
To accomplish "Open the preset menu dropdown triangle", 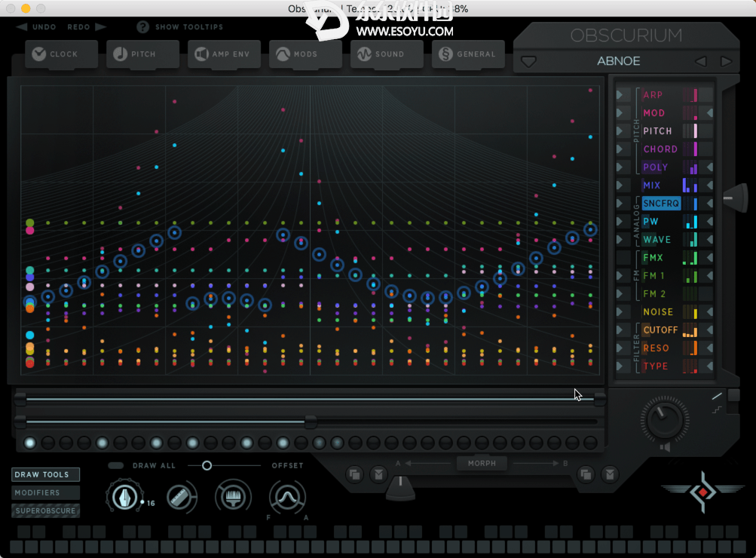I will pyautogui.click(x=529, y=62).
